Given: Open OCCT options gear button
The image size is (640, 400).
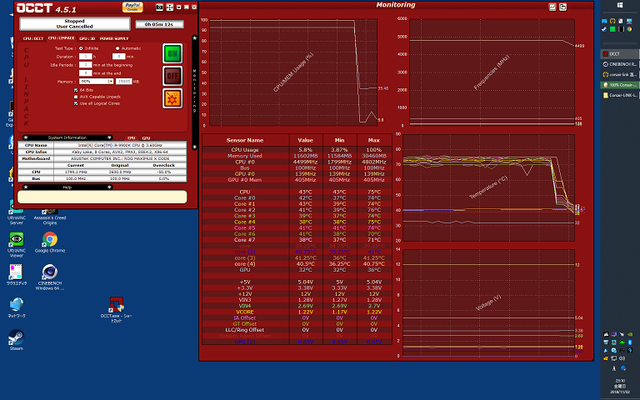Looking at the screenshot, I should [x=172, y=98].
